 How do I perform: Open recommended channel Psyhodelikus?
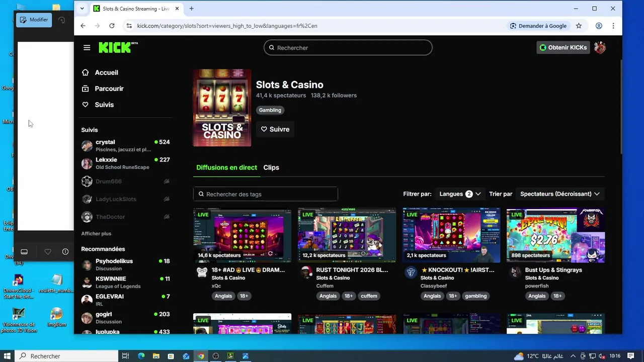pyautogui.click(x=126, y=265)
